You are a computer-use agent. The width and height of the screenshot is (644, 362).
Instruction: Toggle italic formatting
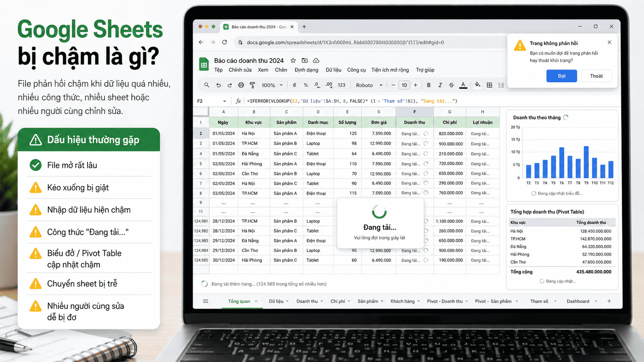[x=440, y=85]
